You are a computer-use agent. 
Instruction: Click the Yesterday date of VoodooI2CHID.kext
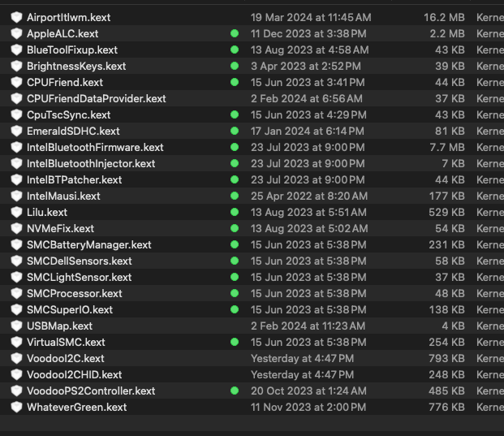[302, 374]
